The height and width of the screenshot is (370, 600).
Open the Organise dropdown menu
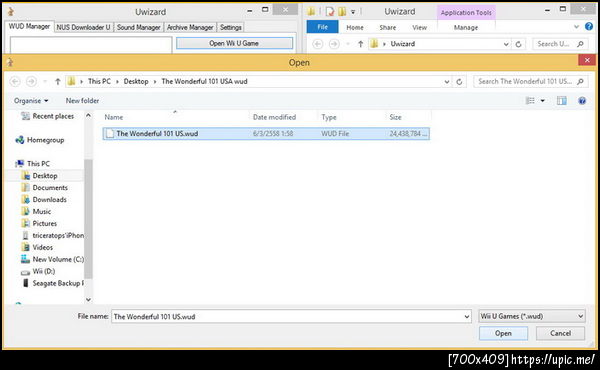31,101
